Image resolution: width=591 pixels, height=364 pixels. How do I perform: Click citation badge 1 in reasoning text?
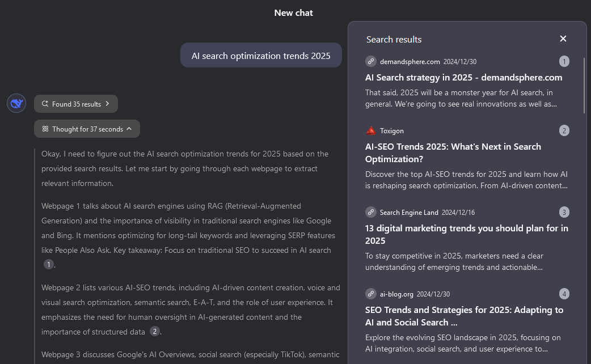click(49, 265)
